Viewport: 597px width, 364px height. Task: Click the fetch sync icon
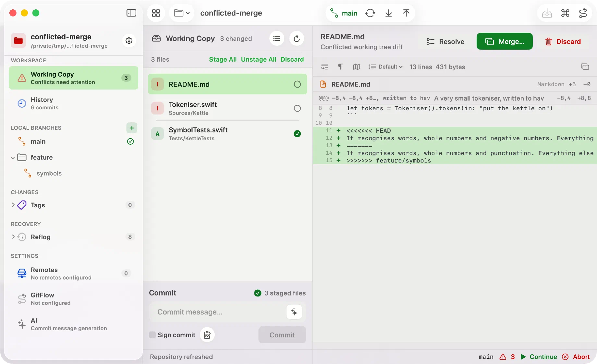pyautogui.click(x=370, y=13)
